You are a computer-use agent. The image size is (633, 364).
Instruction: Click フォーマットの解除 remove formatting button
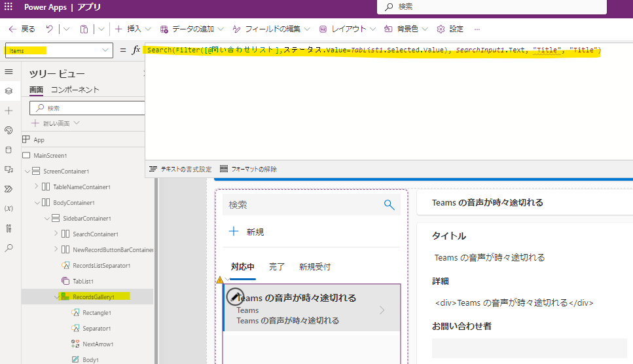tap(248, 169)
